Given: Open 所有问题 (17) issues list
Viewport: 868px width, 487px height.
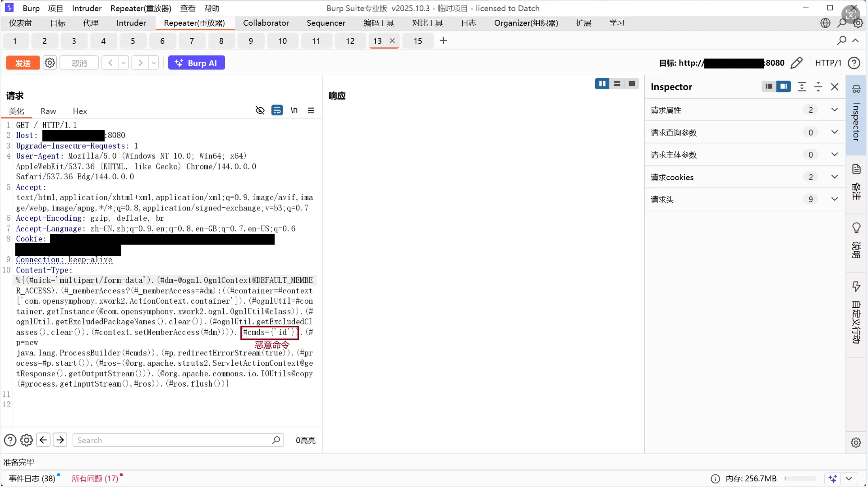Looking at the screenshot, I should [x=95, y=478].
